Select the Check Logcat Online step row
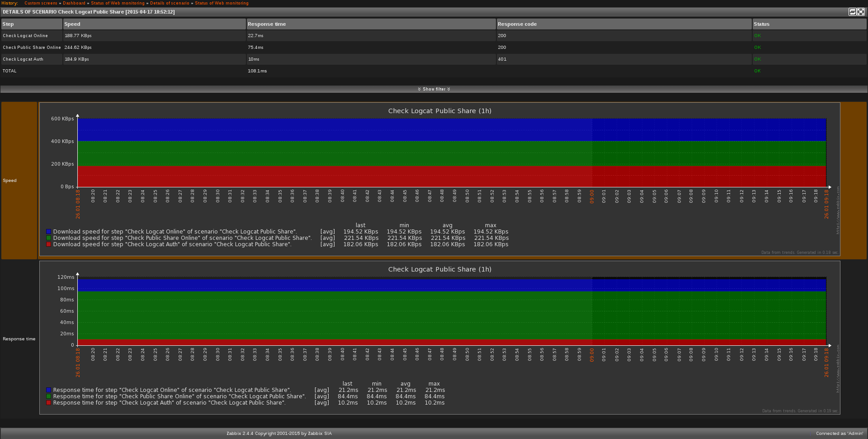The height and width of the screenshot is (439, 868). click(x=25, y=36)
